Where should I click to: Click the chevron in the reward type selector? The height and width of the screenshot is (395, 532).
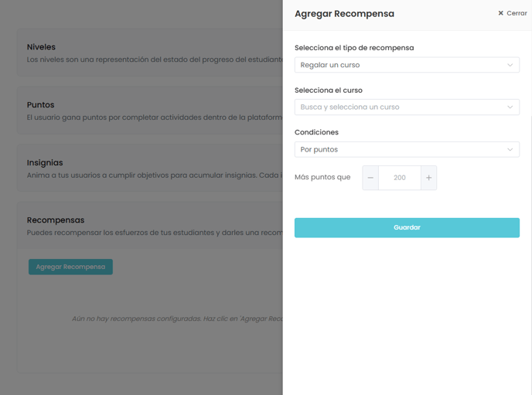coord(510,65)
